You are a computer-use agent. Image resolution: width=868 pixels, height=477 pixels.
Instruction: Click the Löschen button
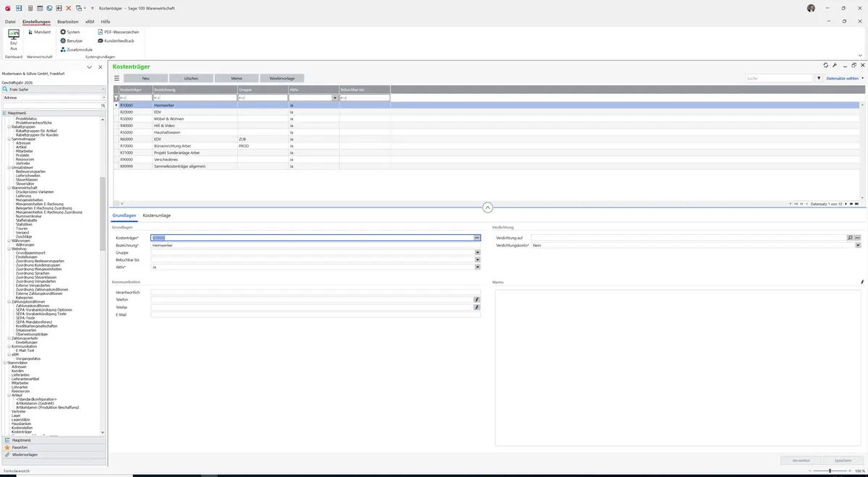click(191, 78)
